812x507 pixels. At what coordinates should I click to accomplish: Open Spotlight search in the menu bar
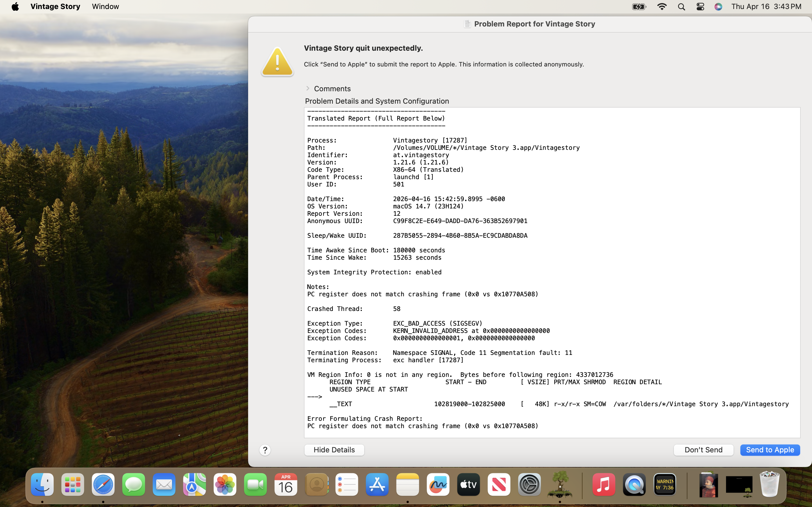point(681,7)
